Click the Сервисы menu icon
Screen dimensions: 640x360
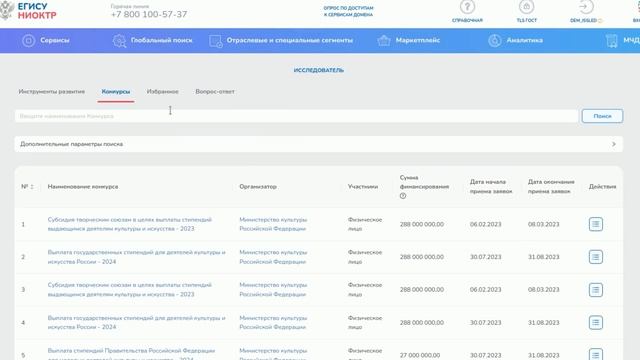[x=29, y=40]
